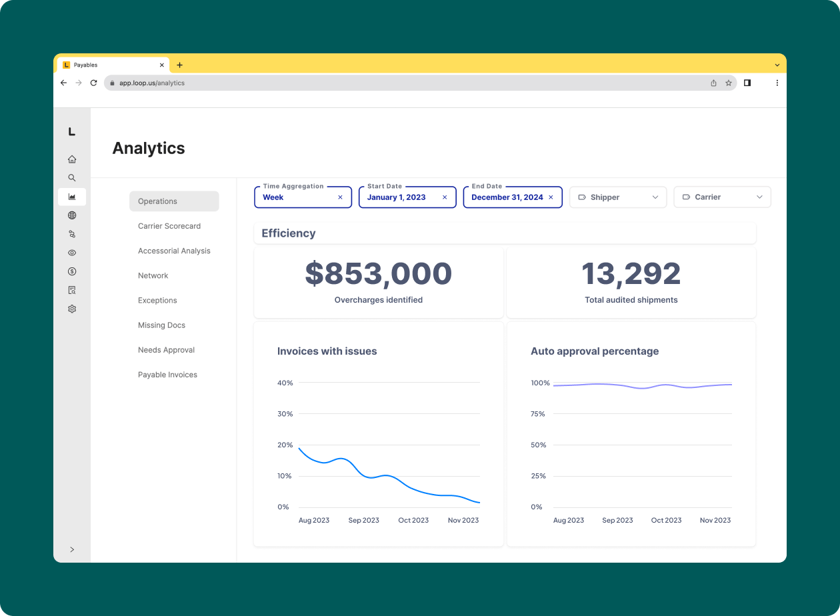
Task: Navigate to Payable Invoices
Action: coord(167,374)
